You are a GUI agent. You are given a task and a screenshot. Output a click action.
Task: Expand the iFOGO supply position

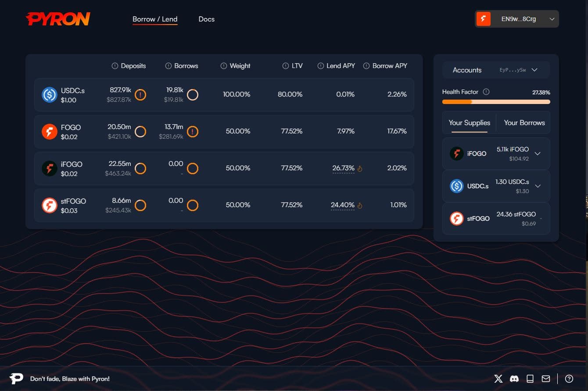pos(538,154)
